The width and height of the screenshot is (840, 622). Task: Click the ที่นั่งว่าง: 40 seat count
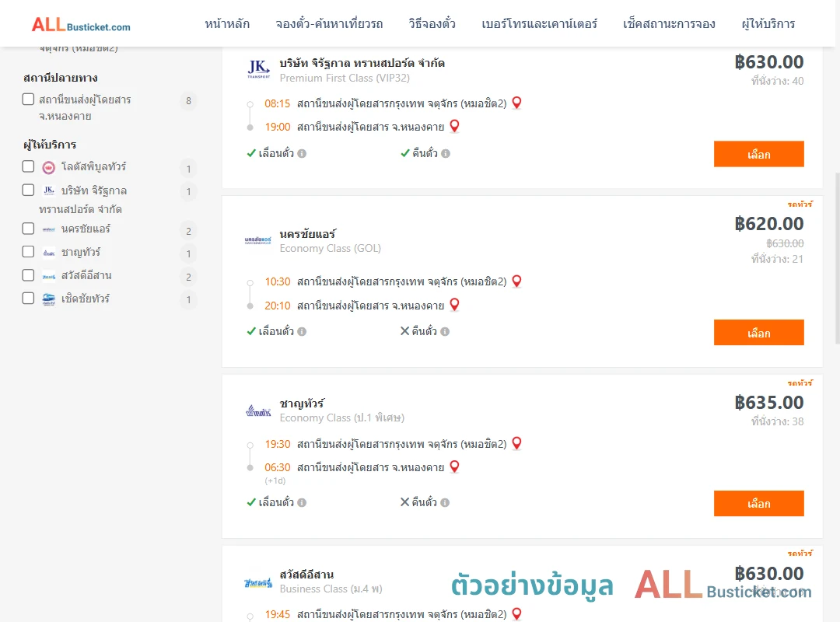point(777,81)
